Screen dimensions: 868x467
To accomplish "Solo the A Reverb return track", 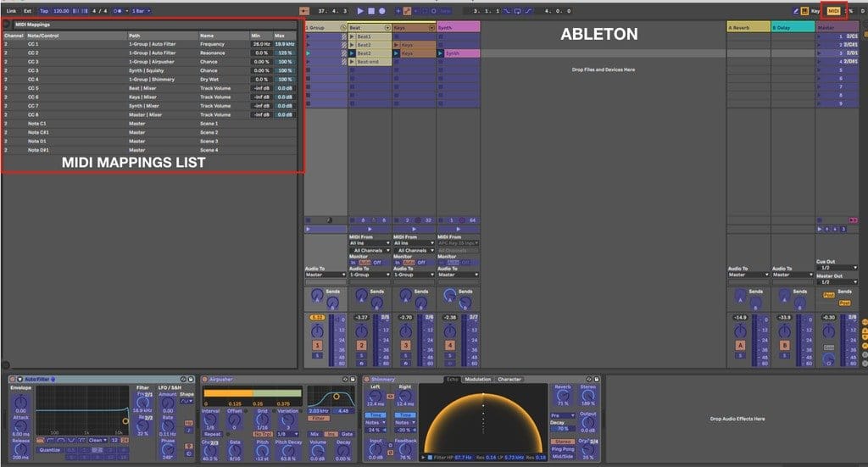I will point(740,356).
